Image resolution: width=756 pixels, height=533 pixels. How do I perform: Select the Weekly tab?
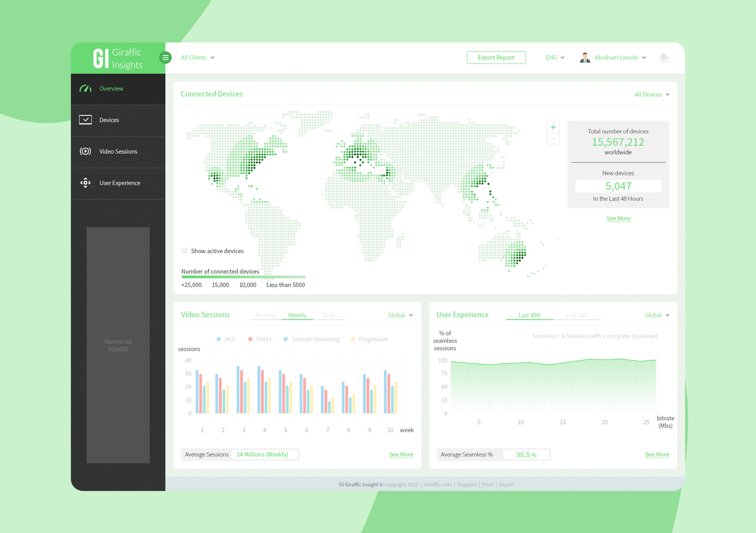[x=297, y=315]
